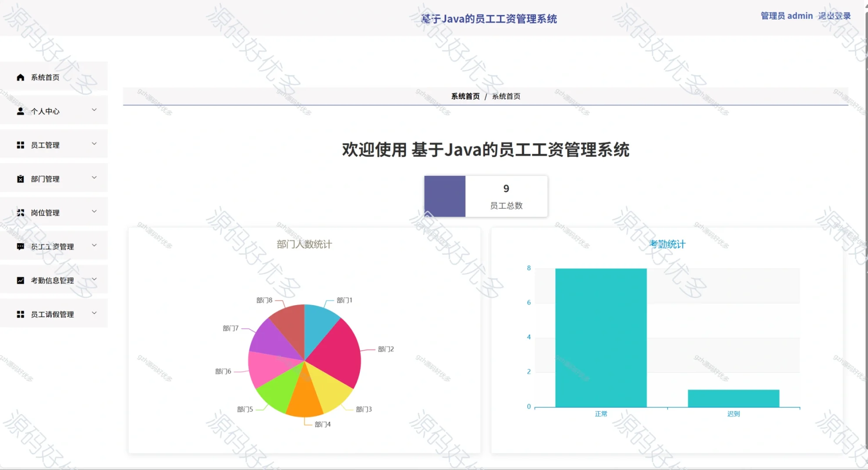The image size is (868, 470).
Task: Select the person icon for 个人中心
Action: [x=20, y=111]
